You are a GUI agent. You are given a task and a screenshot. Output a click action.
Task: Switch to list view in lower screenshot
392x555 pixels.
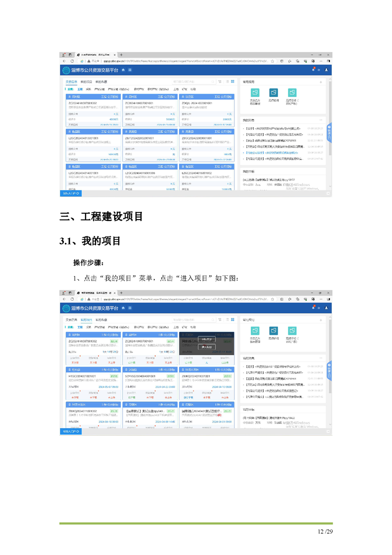[227, 320]
